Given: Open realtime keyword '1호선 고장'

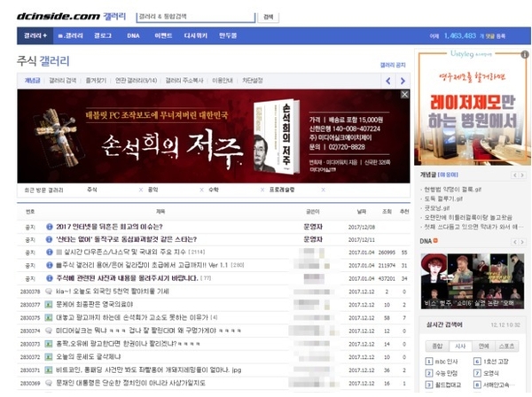Looking at the screenshot, I should coord(496,362).
